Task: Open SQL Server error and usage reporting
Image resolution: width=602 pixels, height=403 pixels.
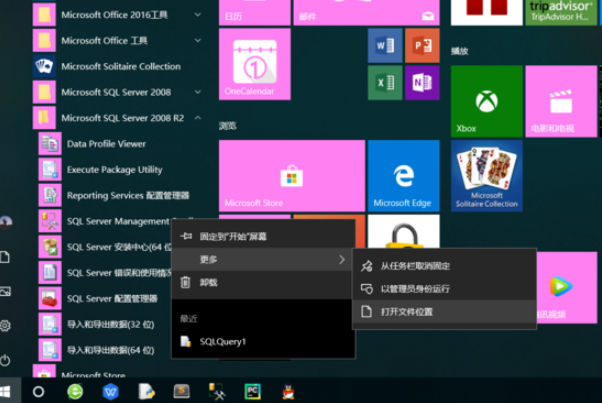Action: 105,273
